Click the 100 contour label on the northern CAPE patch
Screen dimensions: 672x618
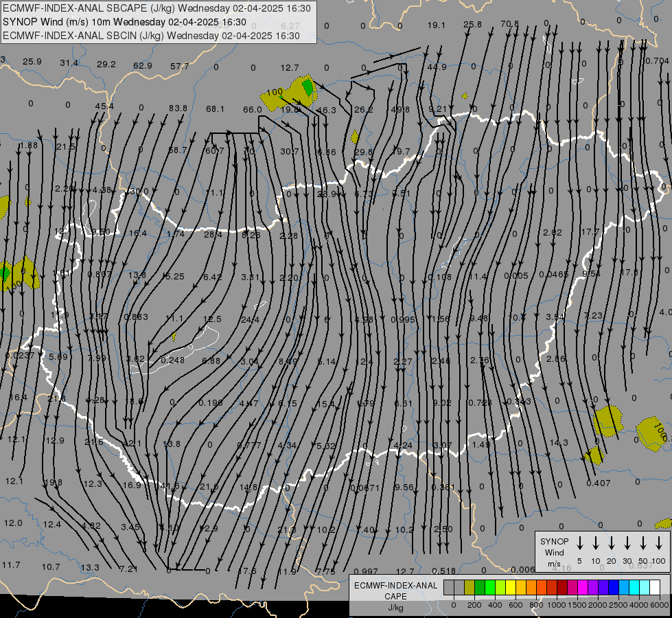click(275, 92)
